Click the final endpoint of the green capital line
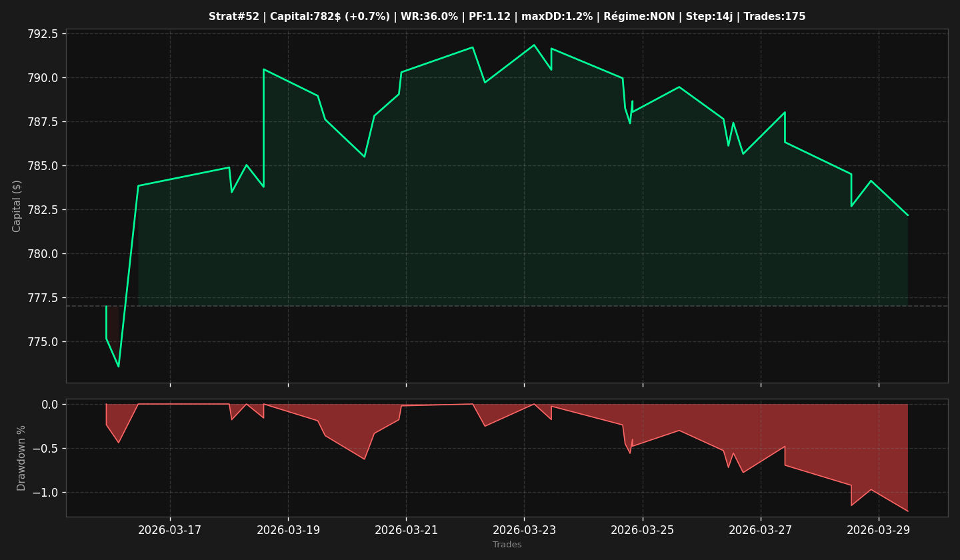The width and height of the screenshot is (960, 560). (907, 215)
